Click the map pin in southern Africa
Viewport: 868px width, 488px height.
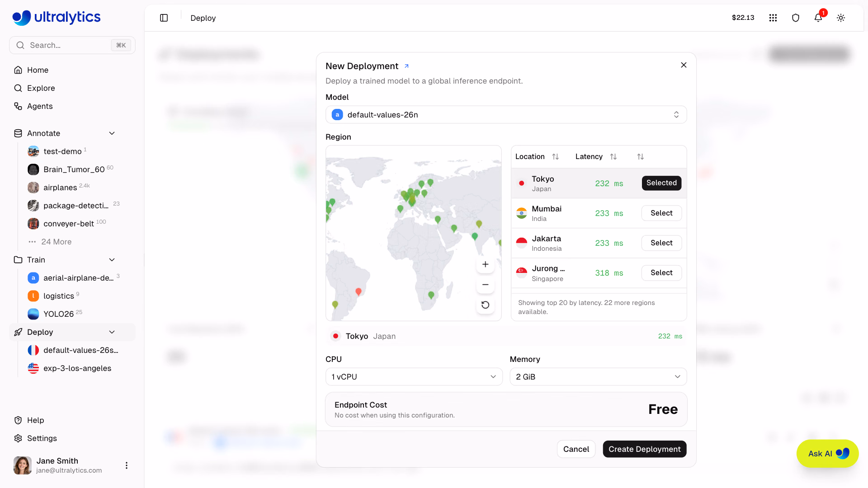(x=431, y=295)
